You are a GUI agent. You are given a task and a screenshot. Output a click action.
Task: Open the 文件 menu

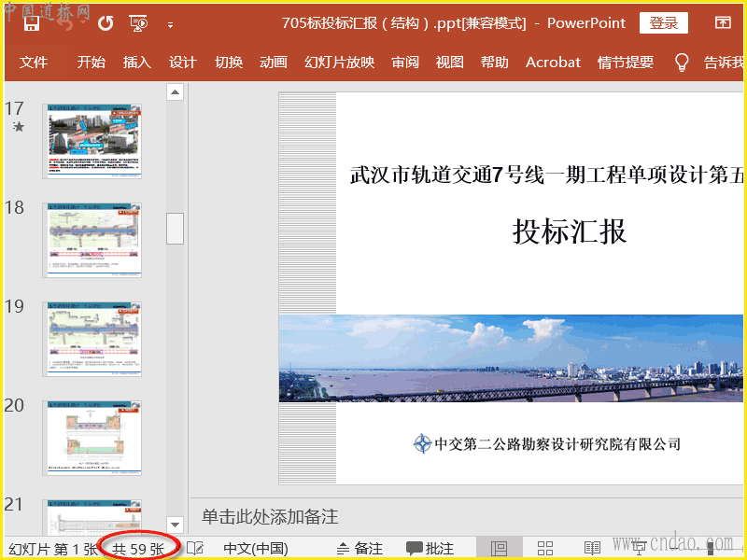(34, 63)
